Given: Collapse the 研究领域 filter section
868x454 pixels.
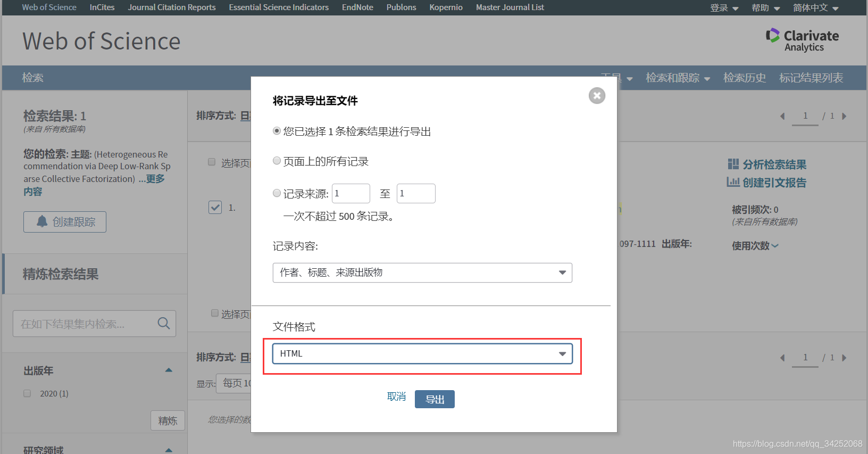Looking at the screenshot, I should 169,450.
